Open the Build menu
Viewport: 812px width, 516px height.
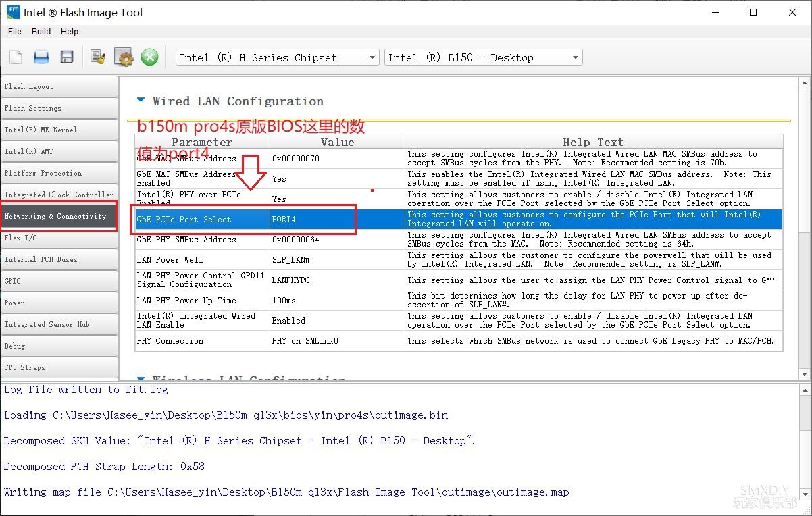point(41,31)
